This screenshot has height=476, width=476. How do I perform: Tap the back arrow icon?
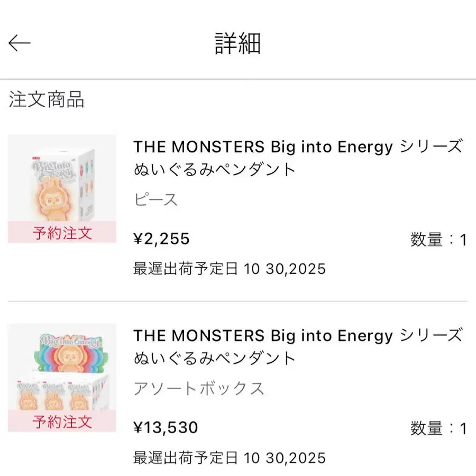click(20, 43)
